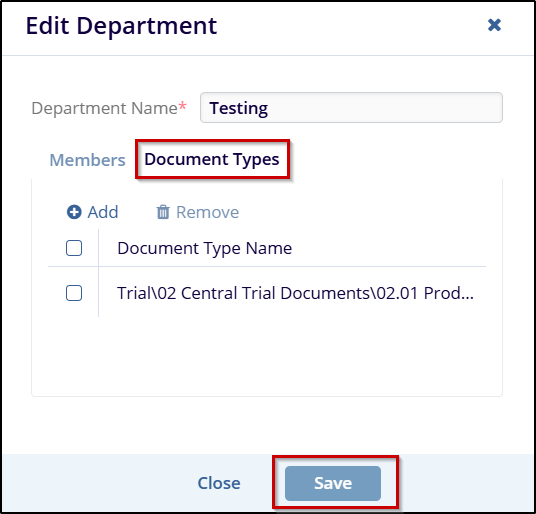The image size is (536, 514).
Task: Close the Edit Department dialog with the X icon
Action: click(x=494, y=25)
